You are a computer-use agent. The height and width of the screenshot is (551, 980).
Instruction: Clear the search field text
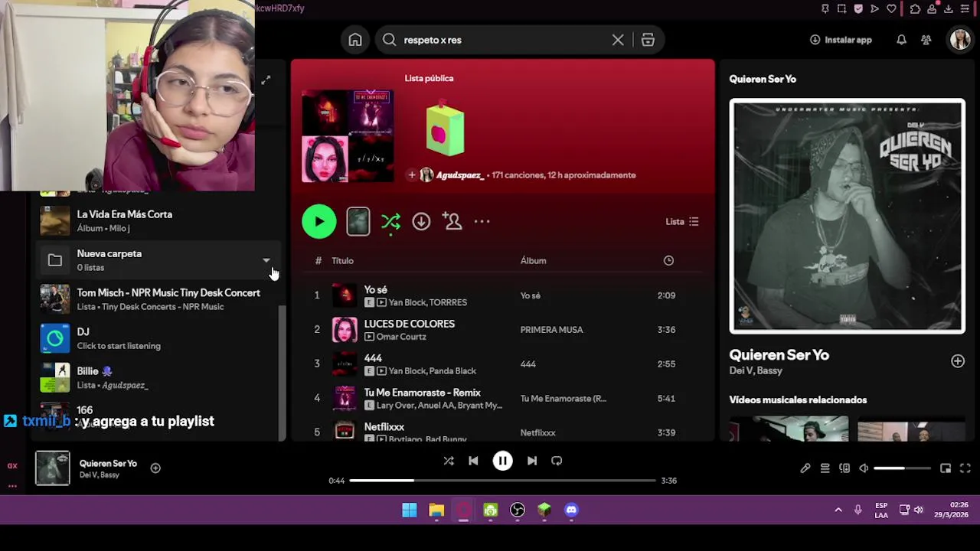618,40
